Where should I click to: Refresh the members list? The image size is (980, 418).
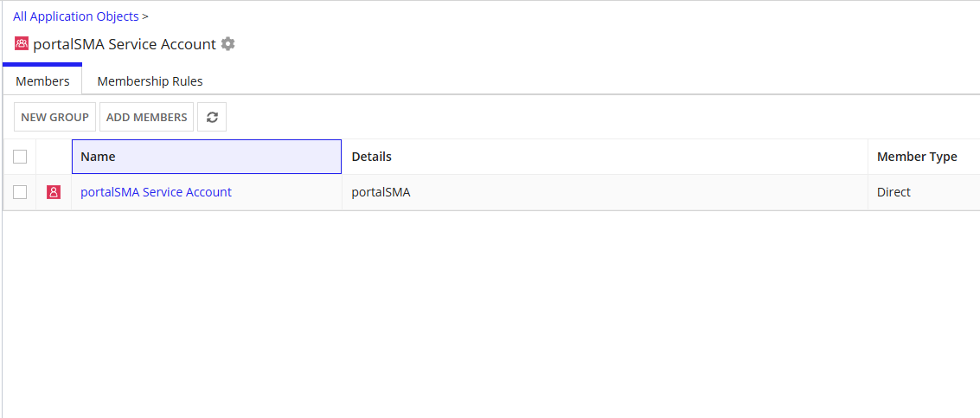click(212, 117)
